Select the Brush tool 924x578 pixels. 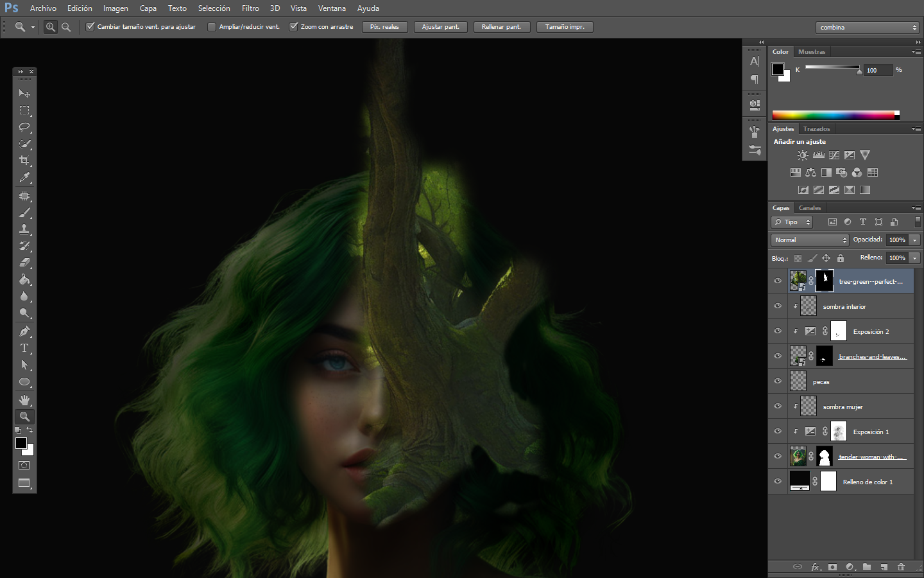pyautogui.click(x=24, y=213)
